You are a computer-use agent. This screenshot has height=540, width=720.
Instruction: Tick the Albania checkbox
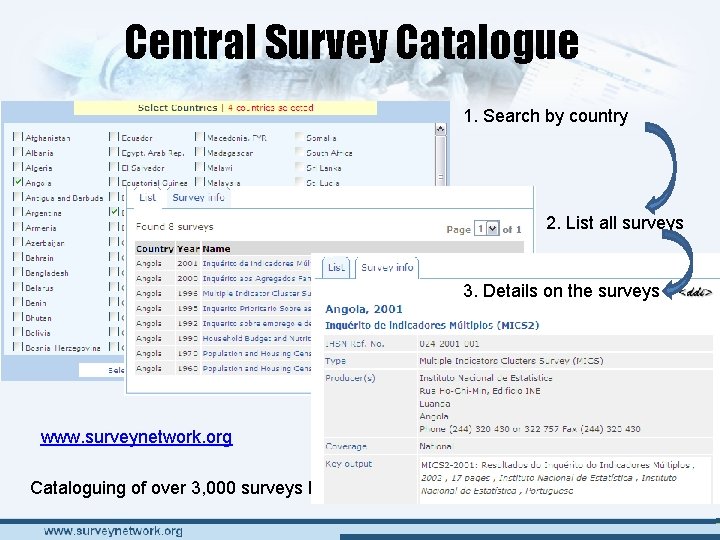[18, 152]
